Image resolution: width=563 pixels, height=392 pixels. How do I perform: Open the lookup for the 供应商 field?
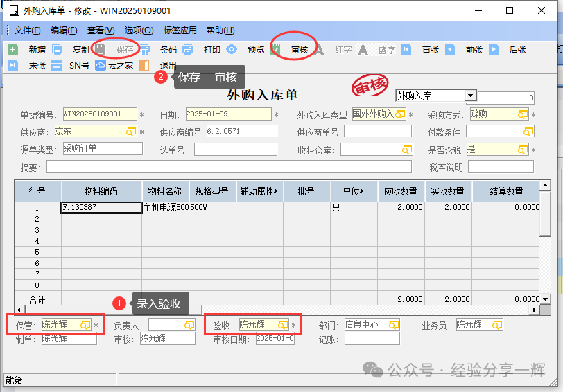(x=130, y=132)
